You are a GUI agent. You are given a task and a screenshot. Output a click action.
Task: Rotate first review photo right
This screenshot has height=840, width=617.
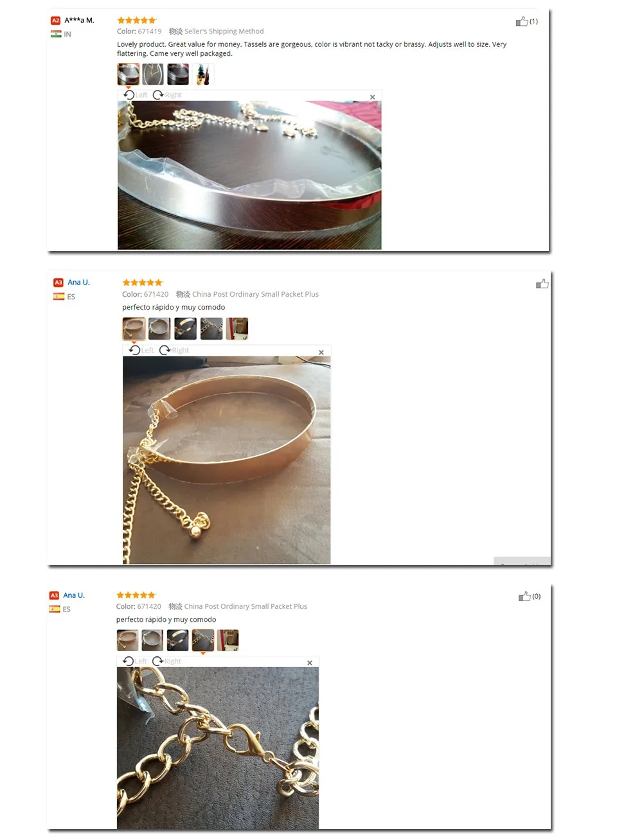167,95
